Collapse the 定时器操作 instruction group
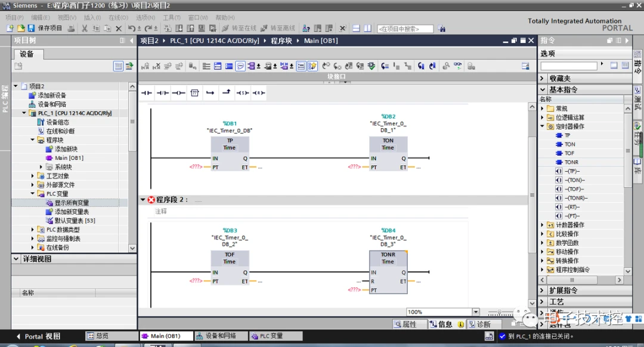644x347 pixels. coord(543,126)
